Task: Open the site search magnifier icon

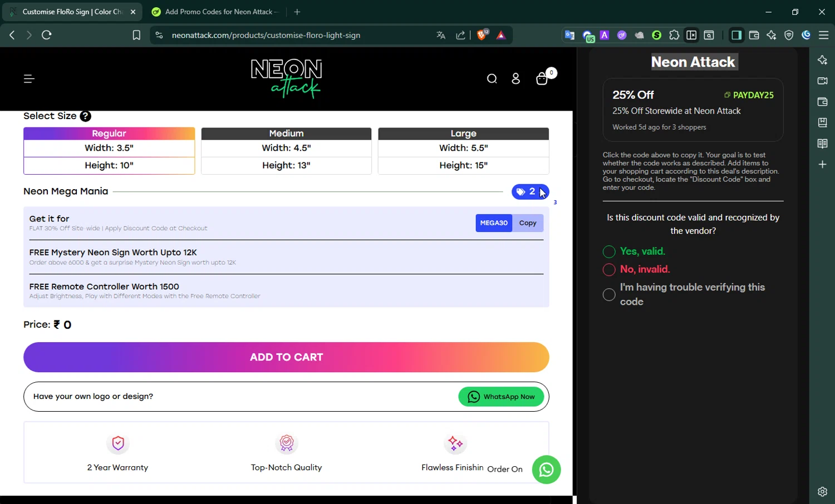Action: (x=492, y=79)
